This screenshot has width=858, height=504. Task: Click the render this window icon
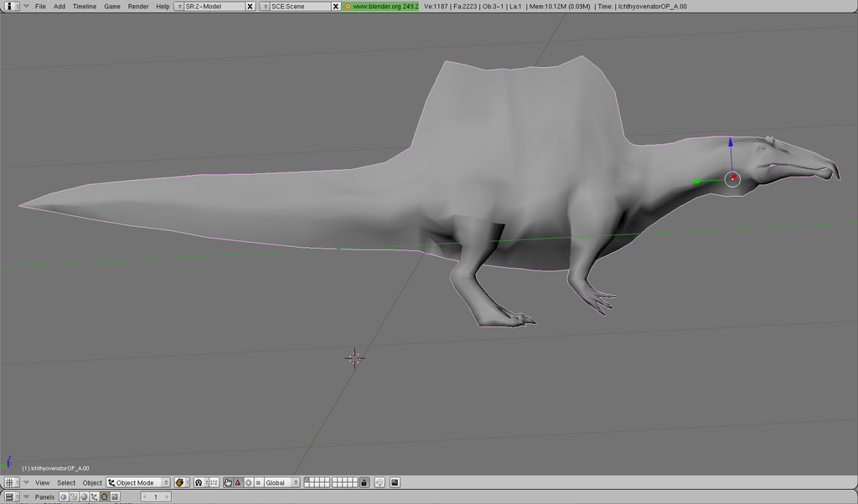(x=395, y=482)
